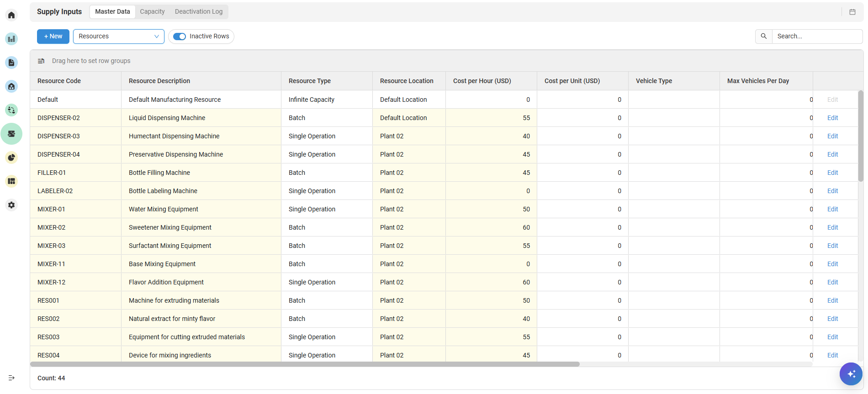Open the Resources dropdown
Viewport: 868px width, 394px height.
click(119, 37)
